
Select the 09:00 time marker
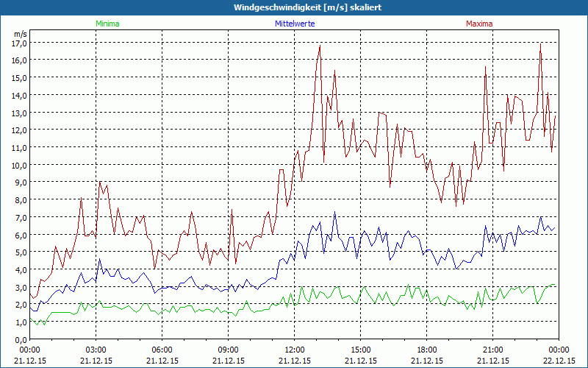point(228,350)
